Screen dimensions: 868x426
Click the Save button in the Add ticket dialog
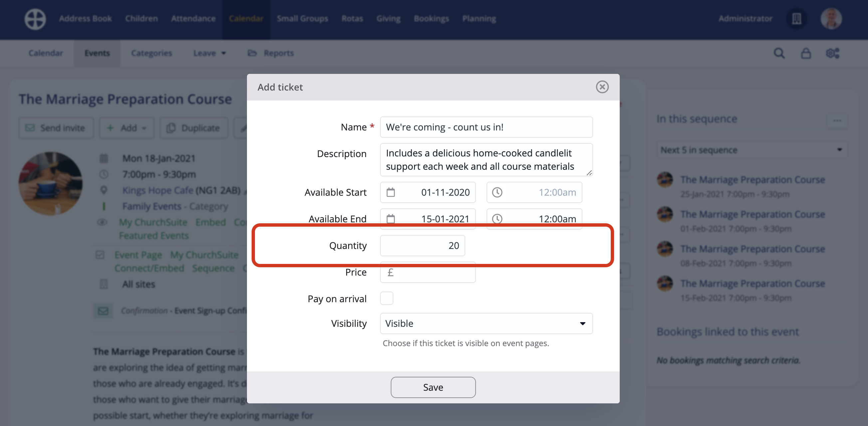[x=433, y=387]
